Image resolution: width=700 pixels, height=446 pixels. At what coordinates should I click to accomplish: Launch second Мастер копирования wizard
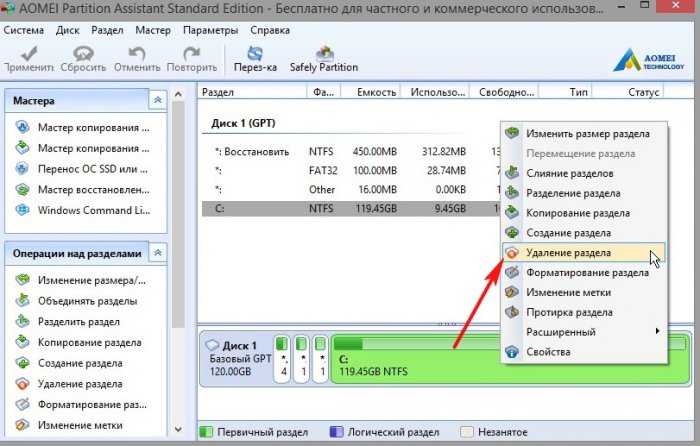click(x=82, y=148)
